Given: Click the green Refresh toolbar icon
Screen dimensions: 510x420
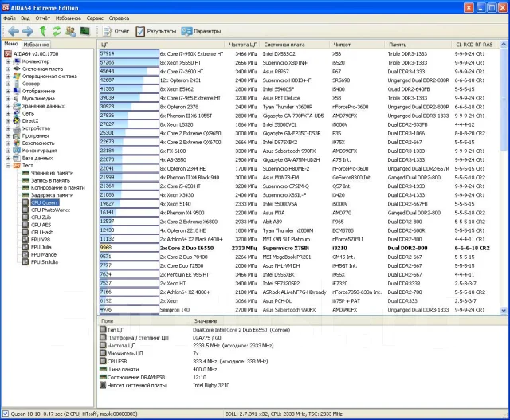Looking at the screenshot, I should coord(57,31).
